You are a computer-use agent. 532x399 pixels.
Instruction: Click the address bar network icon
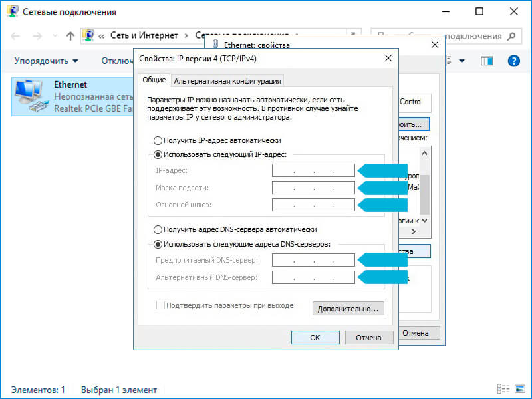tap(88, 35)
